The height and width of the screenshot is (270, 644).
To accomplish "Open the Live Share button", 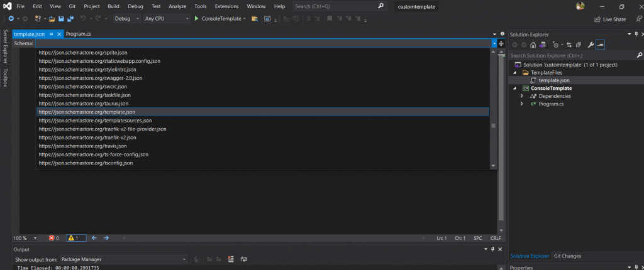I will (610, 19).
